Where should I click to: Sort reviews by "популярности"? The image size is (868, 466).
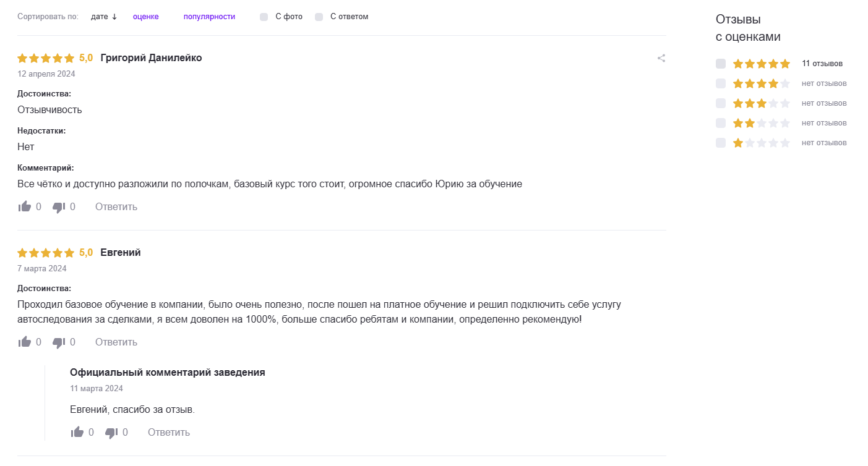(209, 17)
